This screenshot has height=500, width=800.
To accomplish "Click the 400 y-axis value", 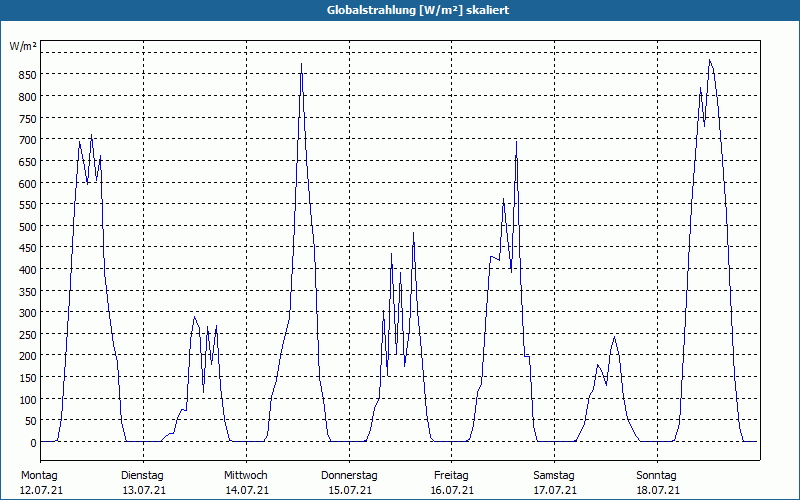I will (27, 269).
